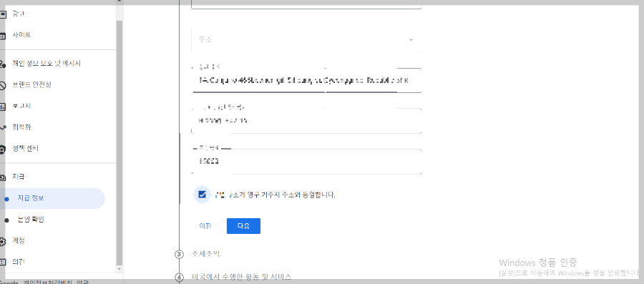644x284 pixels.
Task: Click the 광고 sidebar icon
Action: [x=3, y=14]
